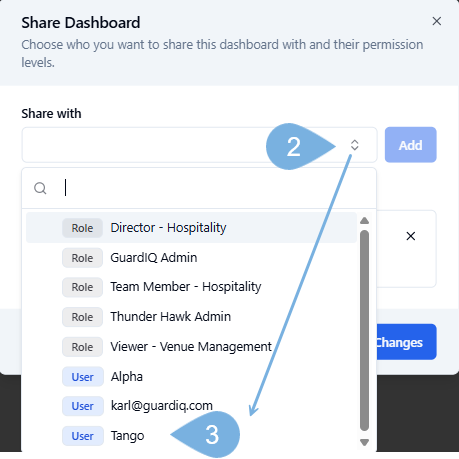Image resolution: width=459 pixels, height=459 pixels.
Task: Select user karl@guardiq.com
Action: click(191, 406)
